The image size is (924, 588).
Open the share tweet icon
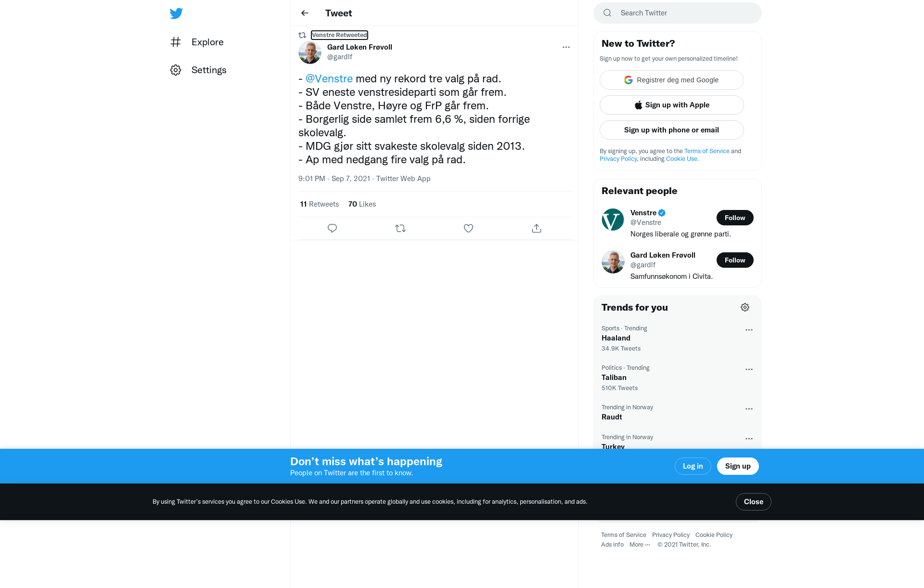pos(537,228)
